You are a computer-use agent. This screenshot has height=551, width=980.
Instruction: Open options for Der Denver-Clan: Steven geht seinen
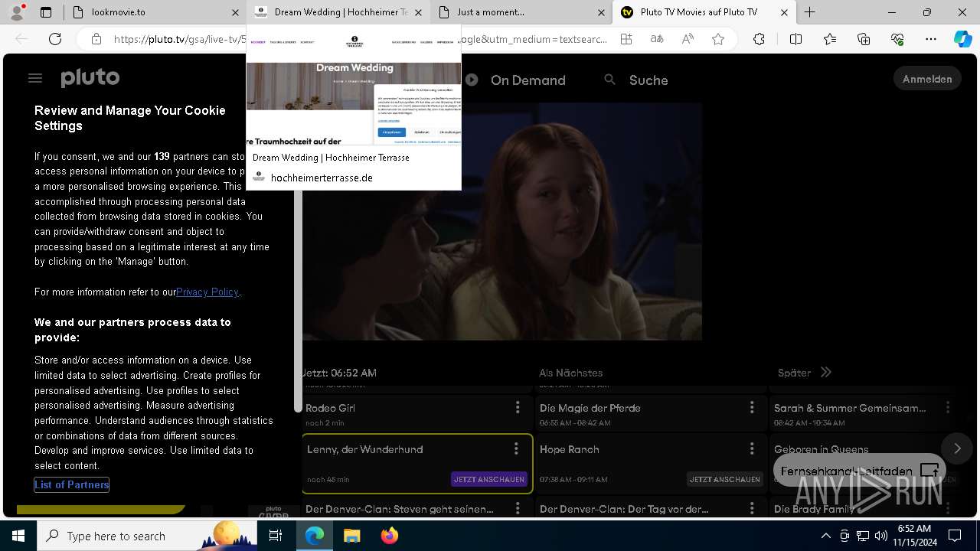click(x=518, y=508)
